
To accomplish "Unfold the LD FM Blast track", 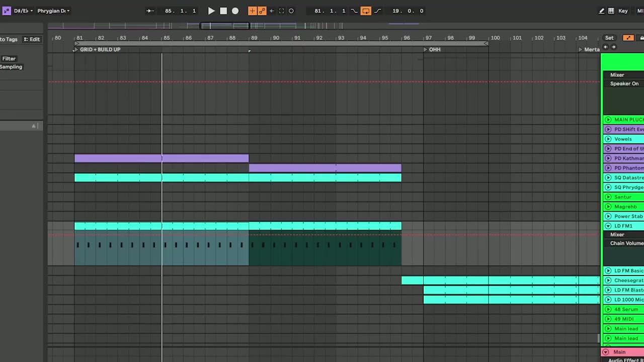I will click(x=608, y=290).
